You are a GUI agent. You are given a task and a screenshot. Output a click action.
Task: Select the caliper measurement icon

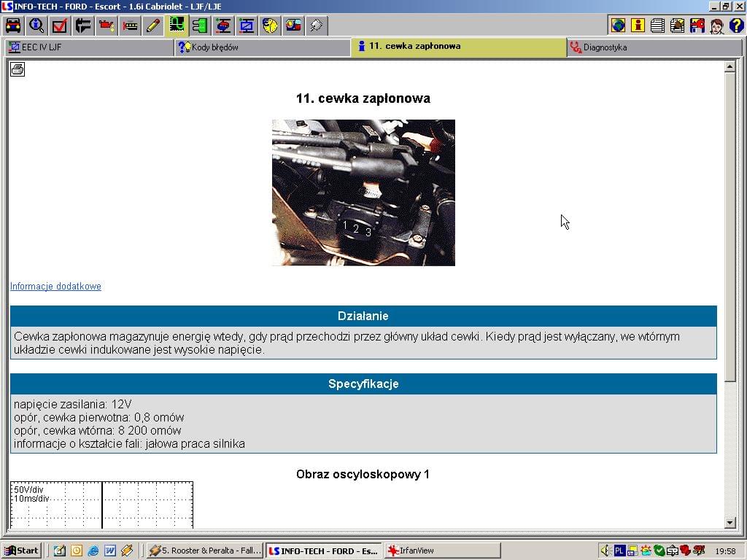pyautogui.click(x=83, y=26)
